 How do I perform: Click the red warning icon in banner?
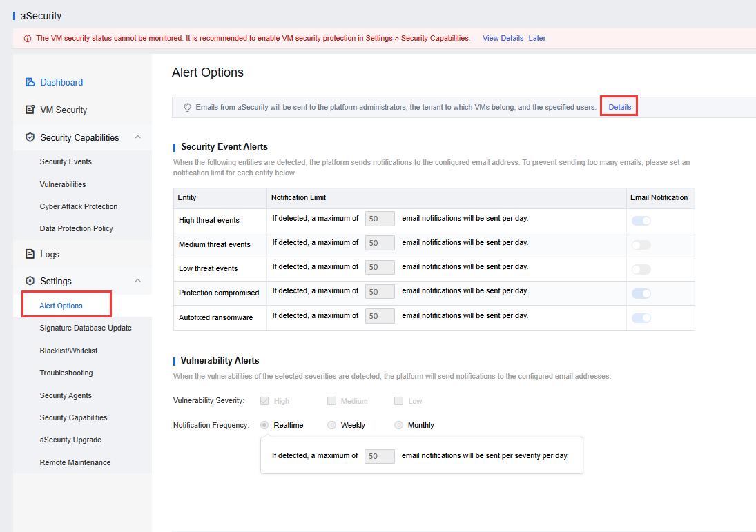pos(28,39)
